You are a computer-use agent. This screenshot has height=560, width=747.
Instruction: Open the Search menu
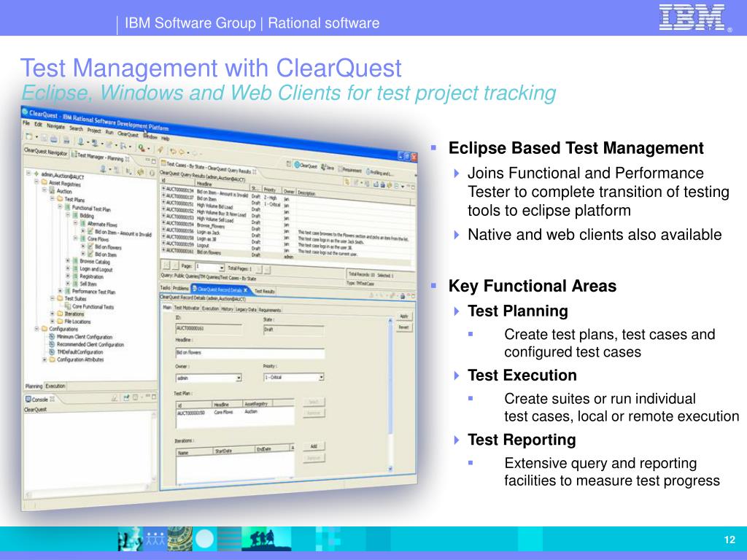click(x=76, y=128)
